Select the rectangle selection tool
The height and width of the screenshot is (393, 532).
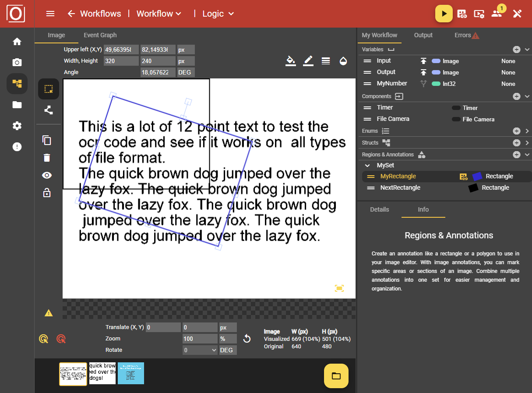coord(48,89)
